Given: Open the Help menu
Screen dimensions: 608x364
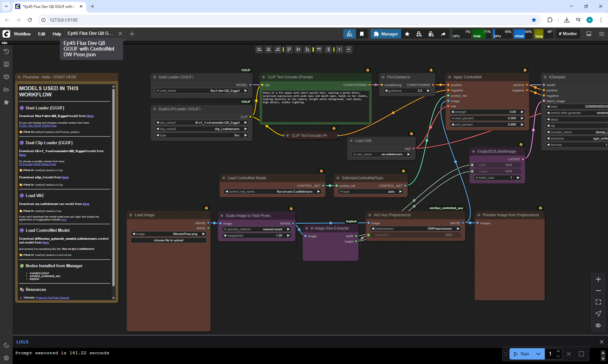Looking at the screenshot, I should pyautogui.click(x=57, y=34).
